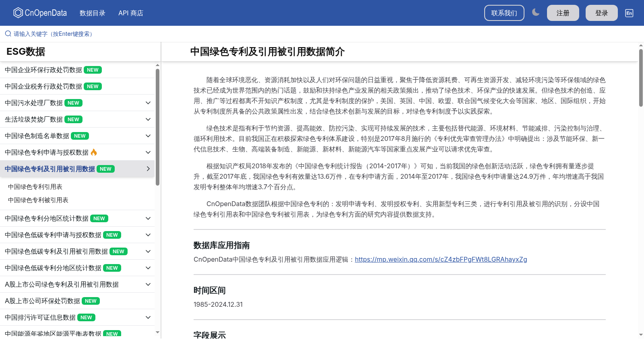The height and width of the screenshot is (345, 644).
Task: Expand 中国绿色低碳专利申请与授权数据 chevron
Action: click(148, 235)
